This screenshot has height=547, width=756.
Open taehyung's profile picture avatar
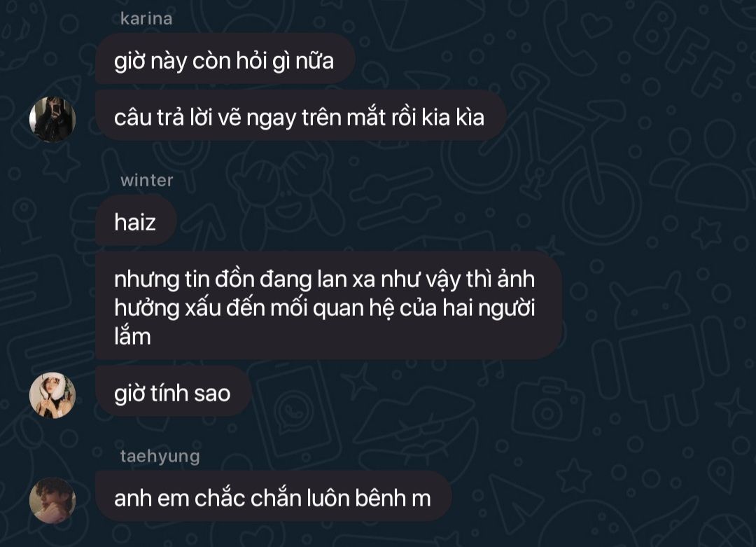click(52, 500)
